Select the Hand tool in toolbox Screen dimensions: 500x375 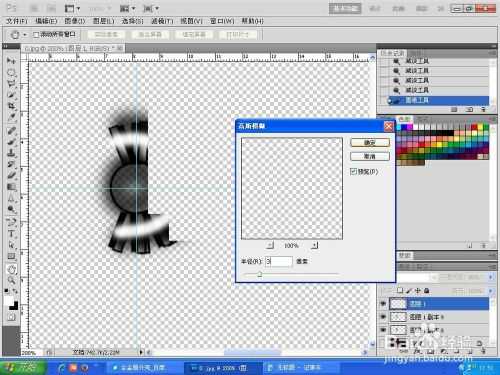[x=11, y=269]
